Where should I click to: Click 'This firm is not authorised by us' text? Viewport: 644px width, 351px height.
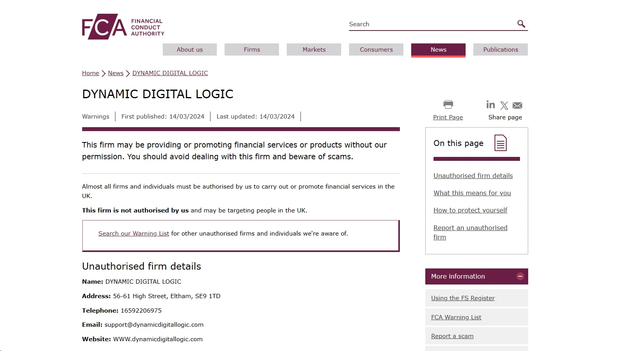click(x=135, y=211)
